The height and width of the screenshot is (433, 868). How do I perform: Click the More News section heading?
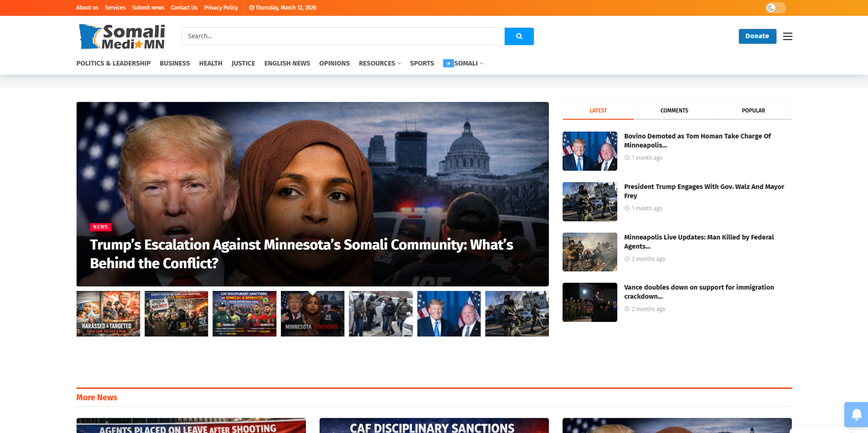click(x=97, y=397)
